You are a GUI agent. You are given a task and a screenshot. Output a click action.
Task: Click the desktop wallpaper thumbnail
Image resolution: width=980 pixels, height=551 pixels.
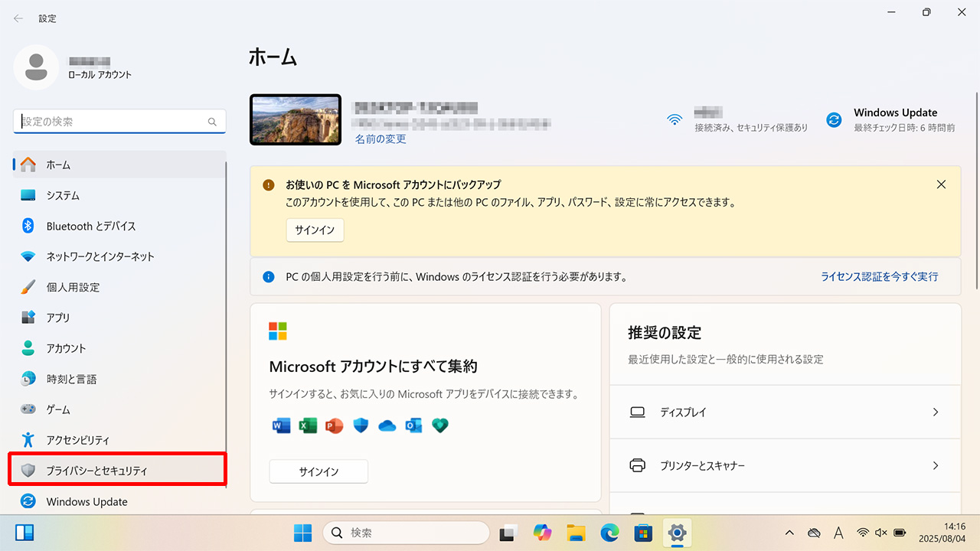[x=296, y=119]
